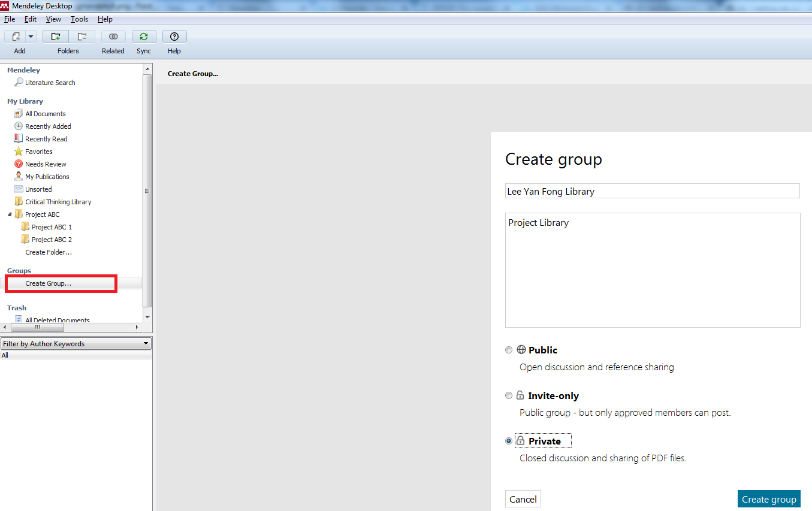Click the group description text area
The image size is (812, 511).
pos(653,270)
